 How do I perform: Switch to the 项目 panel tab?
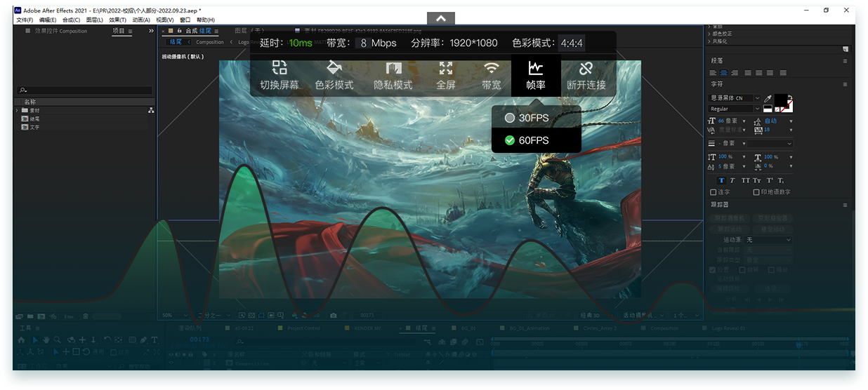(x=119, y=31)
